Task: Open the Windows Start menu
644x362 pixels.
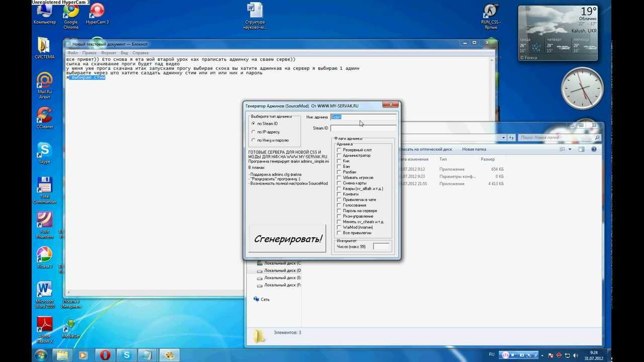Action: pos(41,355)
